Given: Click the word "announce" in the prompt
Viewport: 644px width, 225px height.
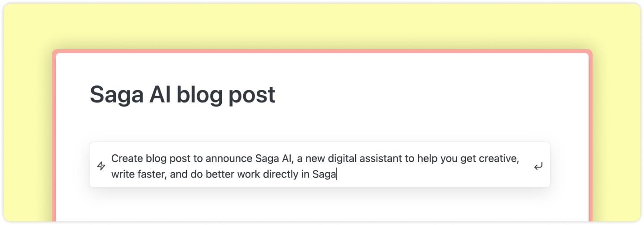Looking at the screenshot, I should click(x=233, y=159).
